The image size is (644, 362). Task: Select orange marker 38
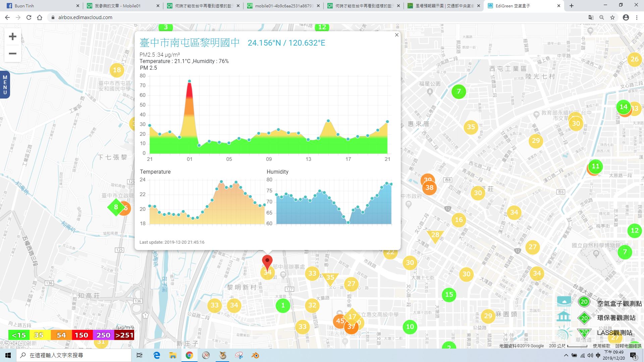(x=429, y=188)
